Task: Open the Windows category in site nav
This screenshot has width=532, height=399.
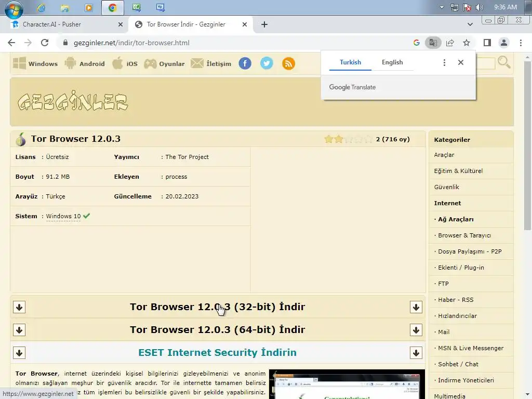Action: coord(35,63)
